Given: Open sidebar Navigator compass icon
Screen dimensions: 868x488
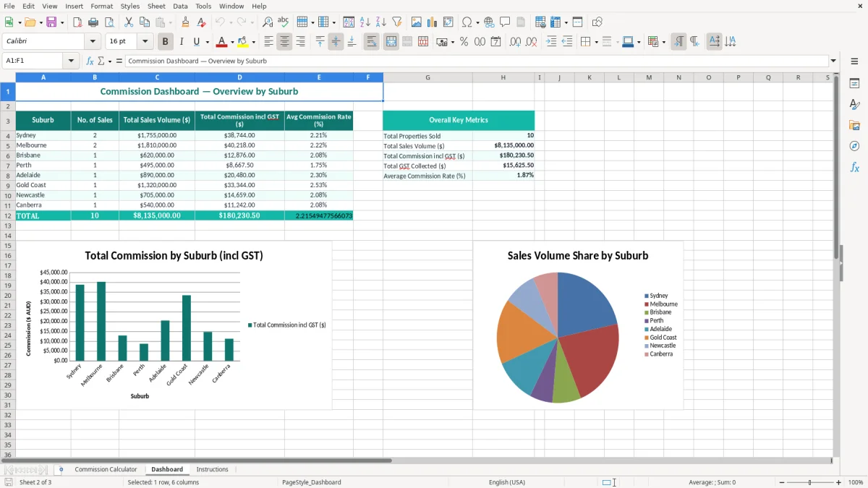Looking at the screenshot, I should [x=854, y=146].
